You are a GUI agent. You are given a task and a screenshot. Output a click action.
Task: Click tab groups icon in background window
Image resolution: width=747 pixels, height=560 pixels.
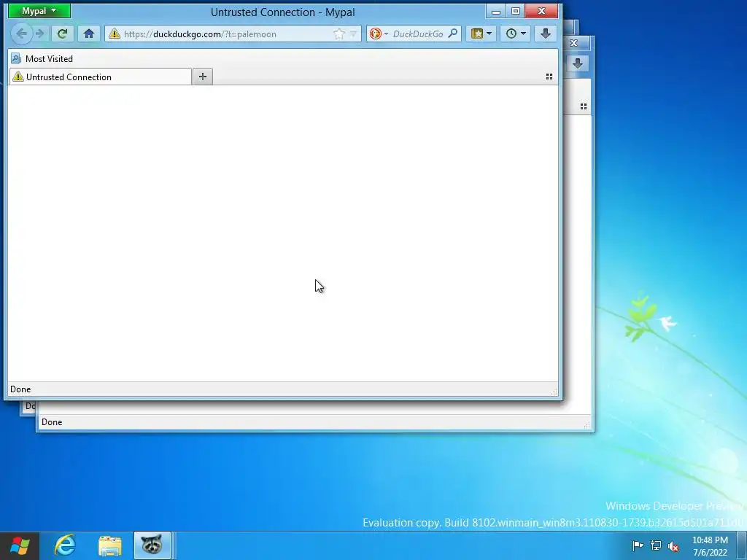click(x=584, y=106)
